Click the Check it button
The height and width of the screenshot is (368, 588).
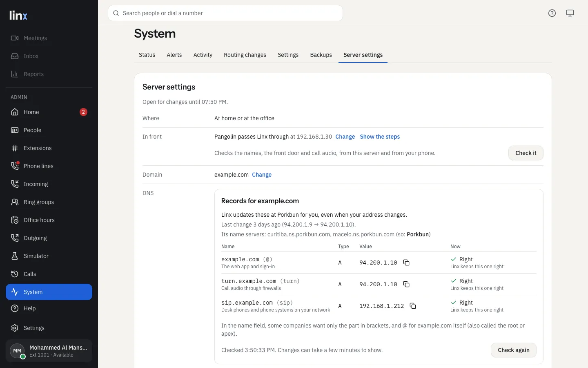[x=526, y=153]
